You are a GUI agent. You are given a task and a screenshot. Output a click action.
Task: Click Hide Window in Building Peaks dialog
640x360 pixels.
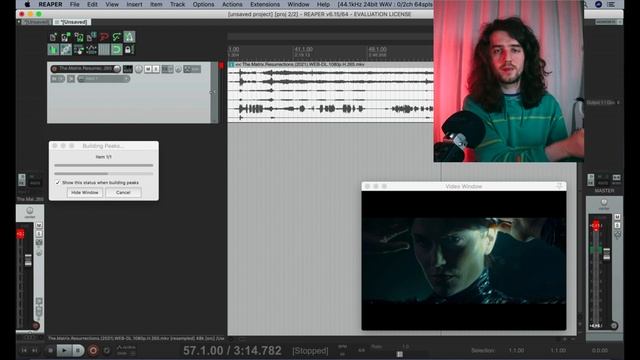pos(85,192)
